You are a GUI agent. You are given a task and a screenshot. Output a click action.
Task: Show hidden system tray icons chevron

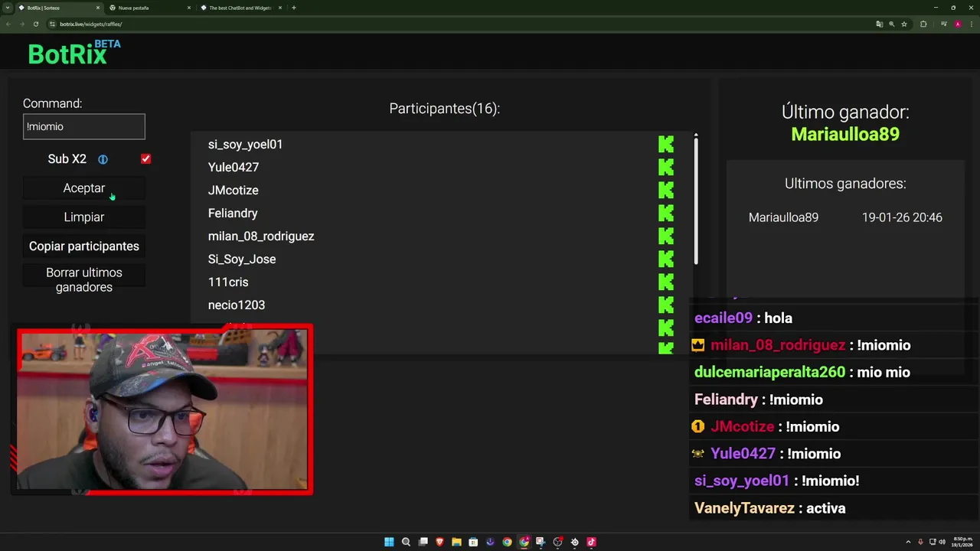coord(908,542)
